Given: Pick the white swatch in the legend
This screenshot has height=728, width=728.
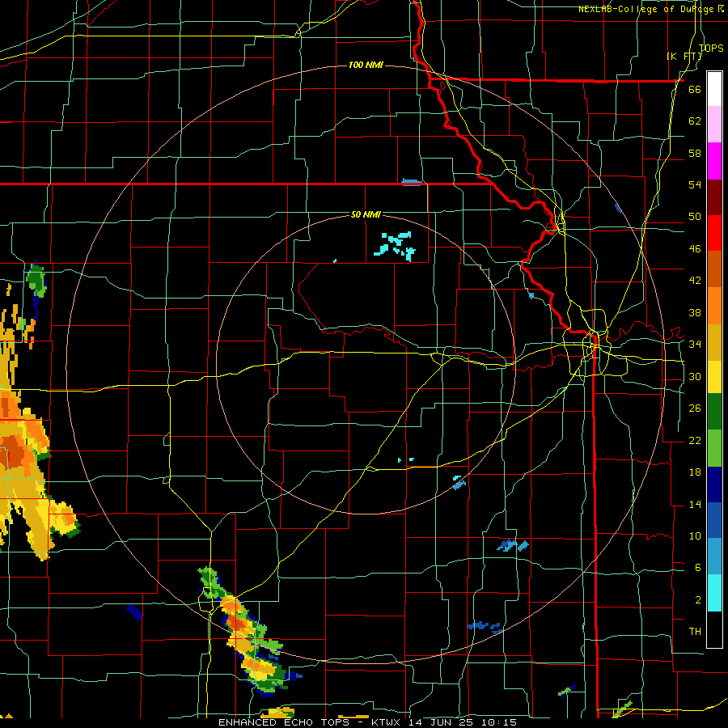Looking at the screenshot, I should [x=714, y=89].
